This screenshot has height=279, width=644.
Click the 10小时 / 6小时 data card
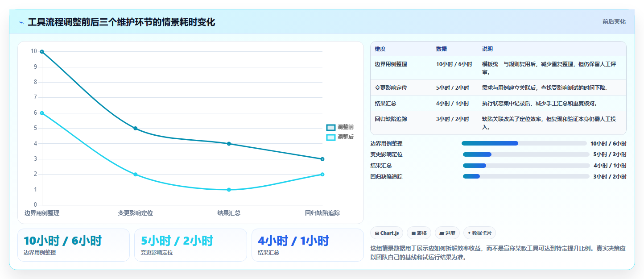(74, 245)
